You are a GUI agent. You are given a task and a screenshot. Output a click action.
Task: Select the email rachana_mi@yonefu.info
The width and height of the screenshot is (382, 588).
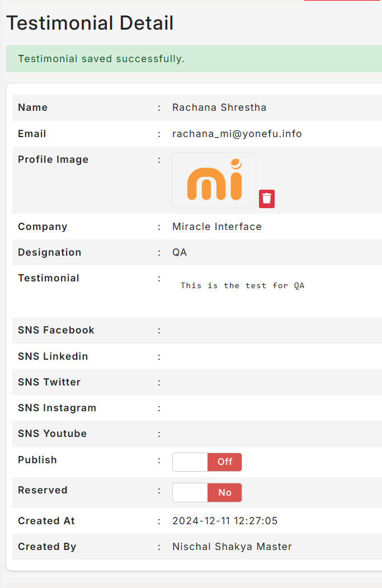coord(237,134)
